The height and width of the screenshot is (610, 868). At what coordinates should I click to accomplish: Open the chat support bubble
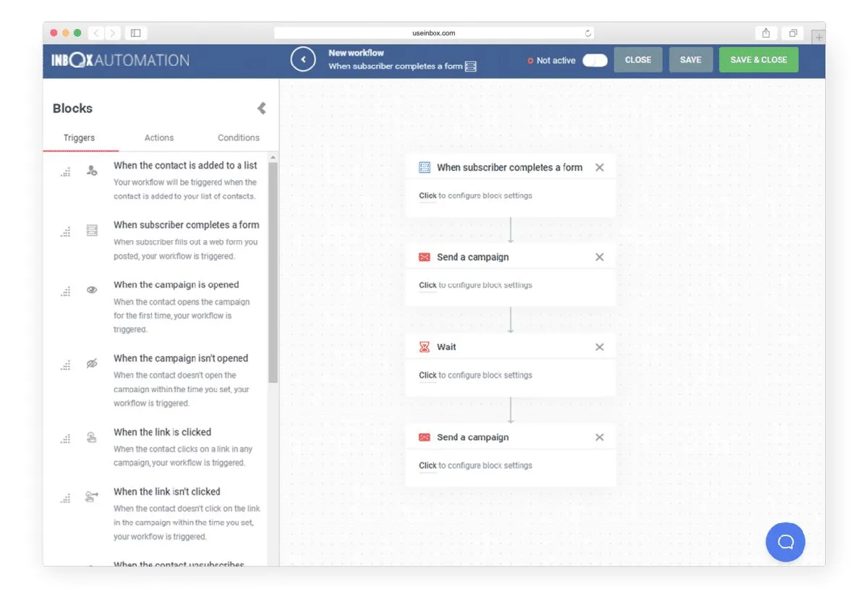pyautogui.click(x=785, y=542)
